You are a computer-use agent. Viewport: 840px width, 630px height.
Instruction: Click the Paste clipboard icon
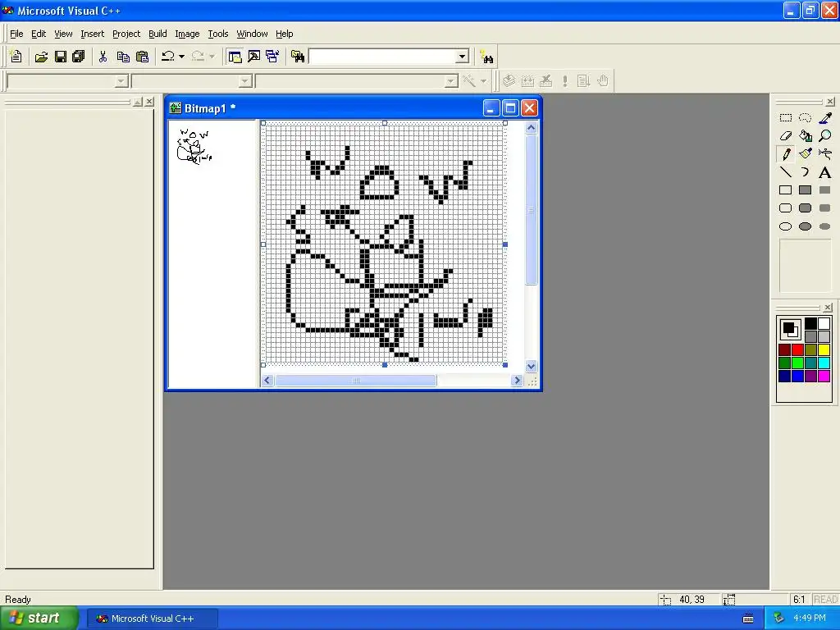pyautogui.click(x=142, y=57)
